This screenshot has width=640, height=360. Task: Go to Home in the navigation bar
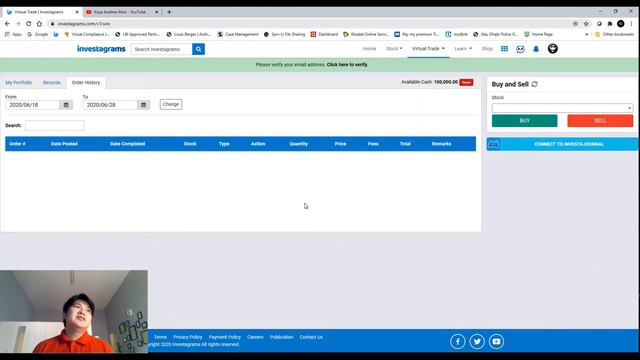pos(369,49)
